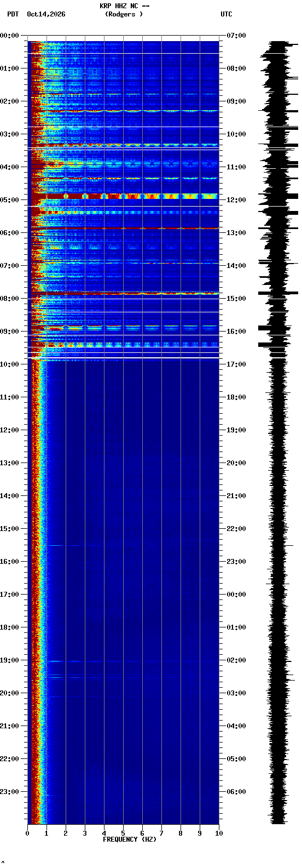
Task: Click the '00:00' label on PDT axis
Action: 9,35
